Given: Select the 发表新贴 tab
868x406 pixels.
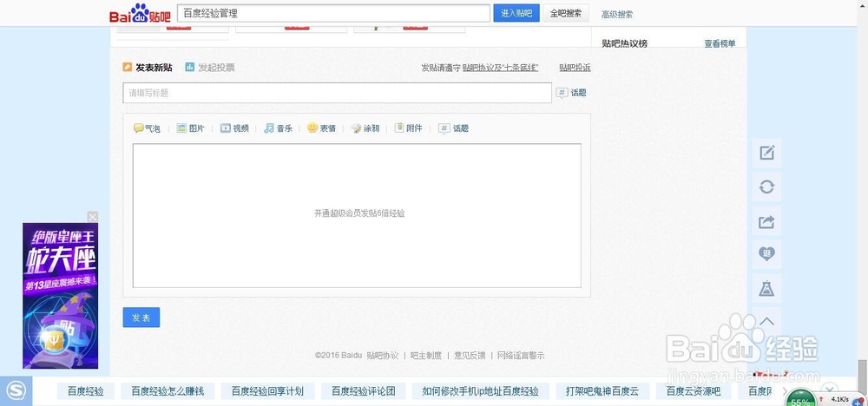Looking at the screenshot, I should click(x=148, y=68).
